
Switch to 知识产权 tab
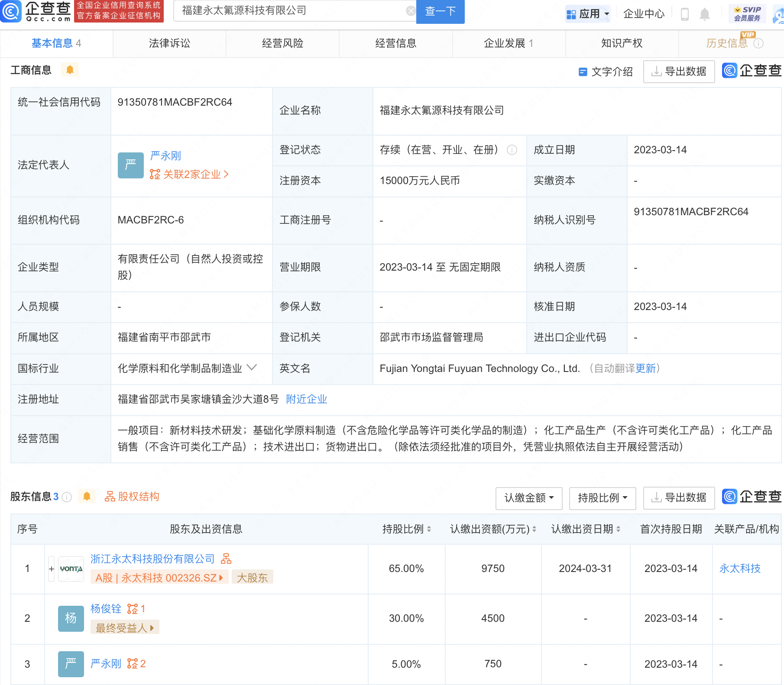click(x=622, y=43)
